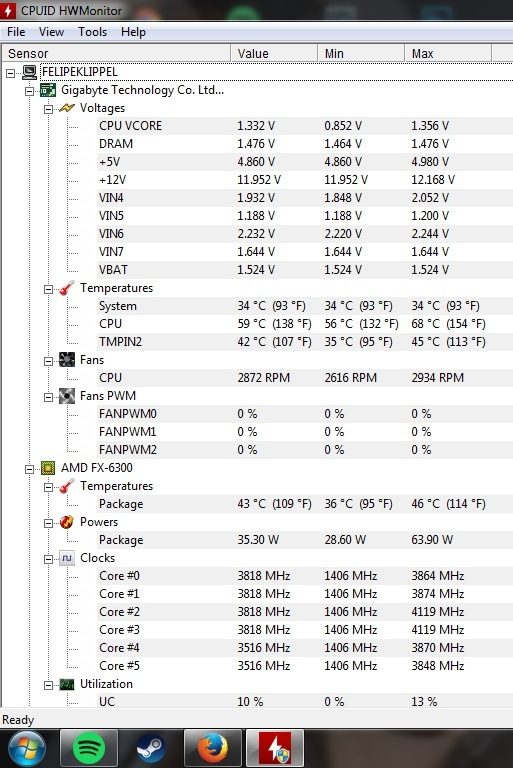Viewport: 513px width, 768px height.
Task: Open the File menu
Action: click(x=16, y=32)
